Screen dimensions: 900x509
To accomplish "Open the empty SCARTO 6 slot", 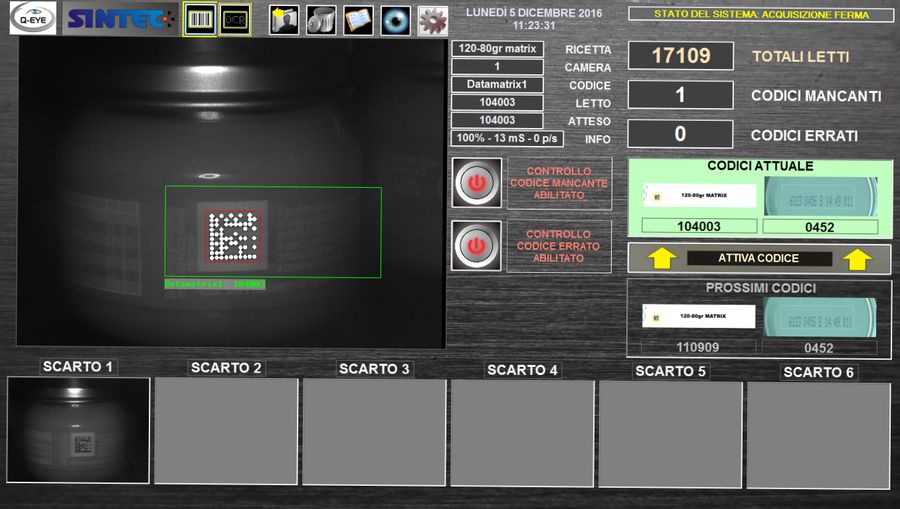I will coord(818,436).
